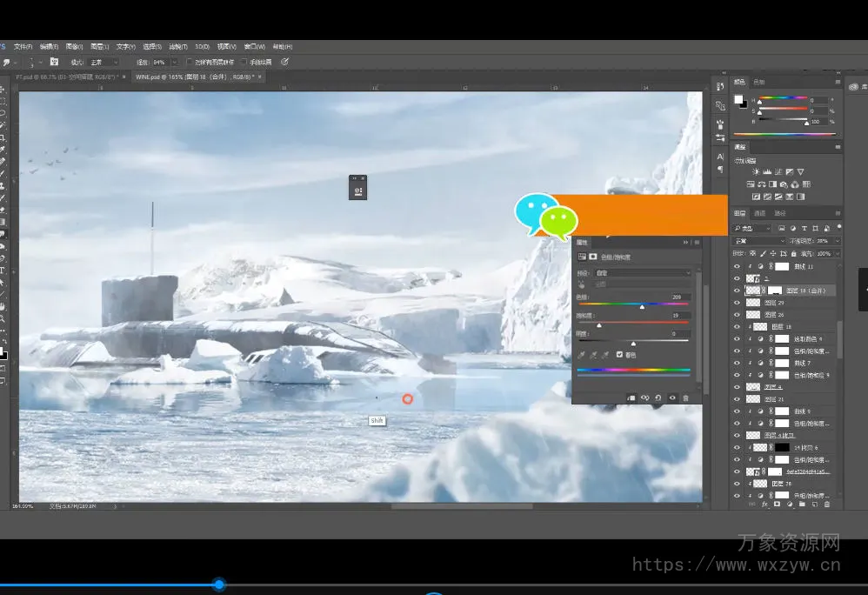Viewport: 868px width, 595px height.
Task: Open the 预设 preset dropdown in Properties
Action: coord(643,273)
